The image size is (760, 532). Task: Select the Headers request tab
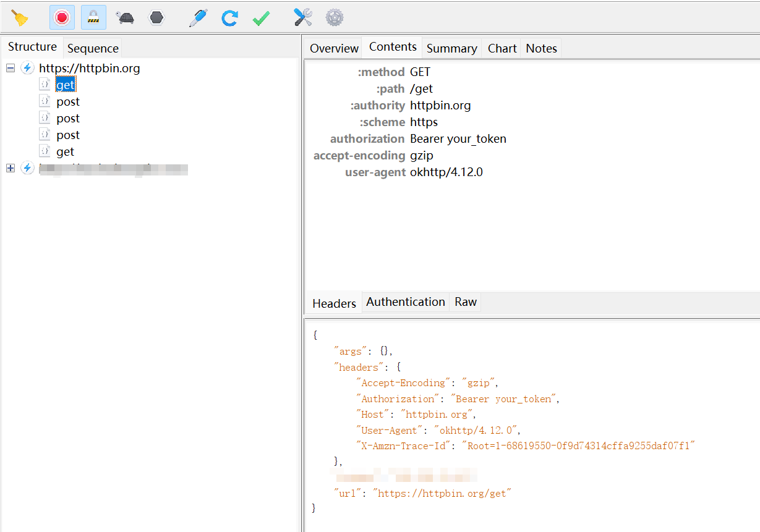click(334, 303)
